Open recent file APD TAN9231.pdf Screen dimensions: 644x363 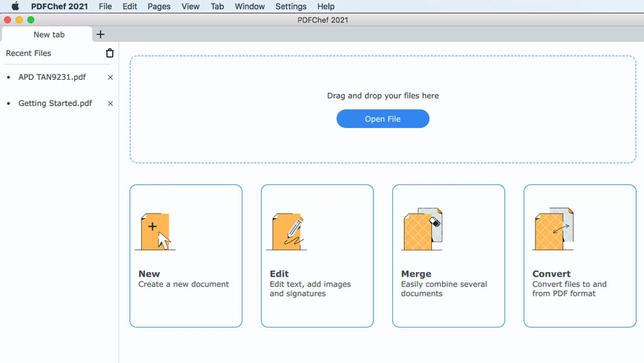52,77
